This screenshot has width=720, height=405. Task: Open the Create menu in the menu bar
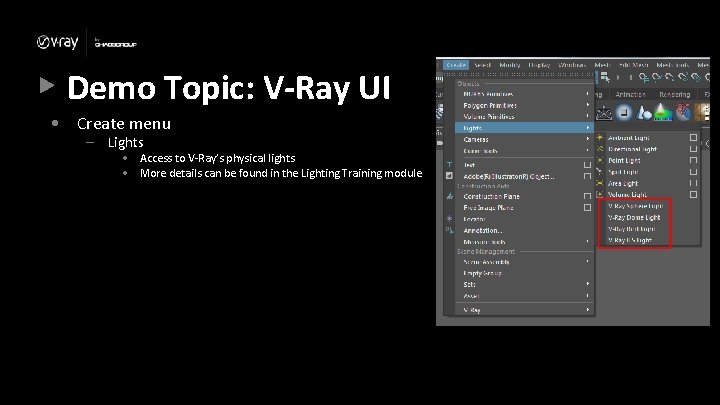coord(456,65)
